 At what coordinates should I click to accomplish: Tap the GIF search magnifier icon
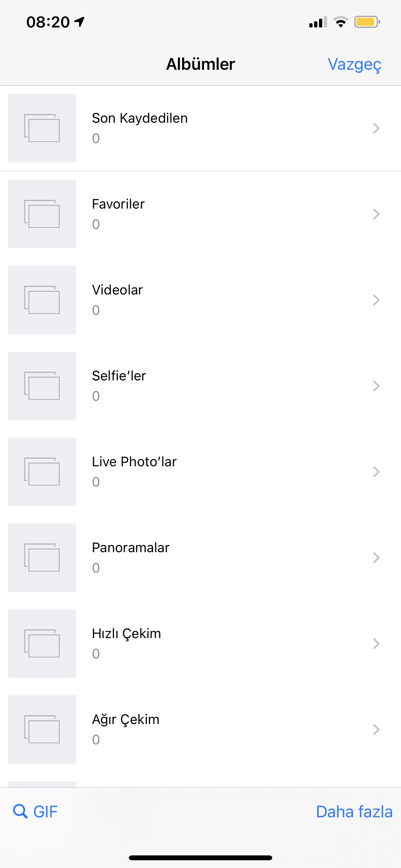pyautogui.click(x=20, y=811)
